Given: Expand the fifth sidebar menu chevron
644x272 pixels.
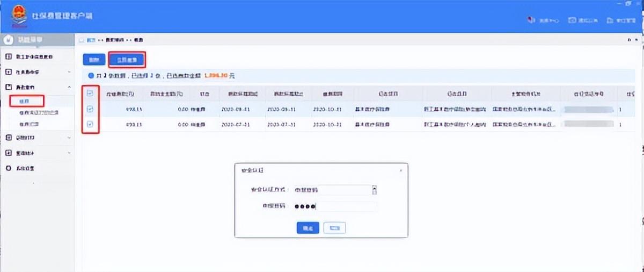Looking at the screenshot, I should 69,153.
